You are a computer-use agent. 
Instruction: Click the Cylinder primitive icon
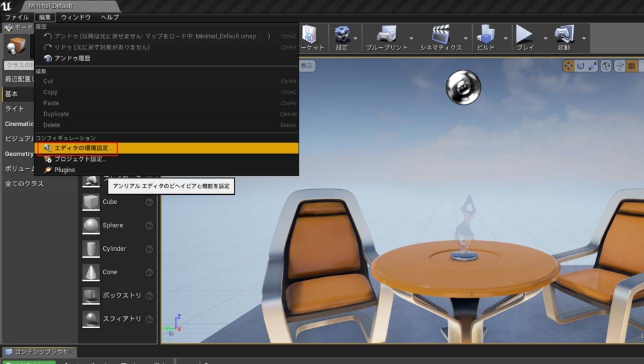tap(91, 249)
